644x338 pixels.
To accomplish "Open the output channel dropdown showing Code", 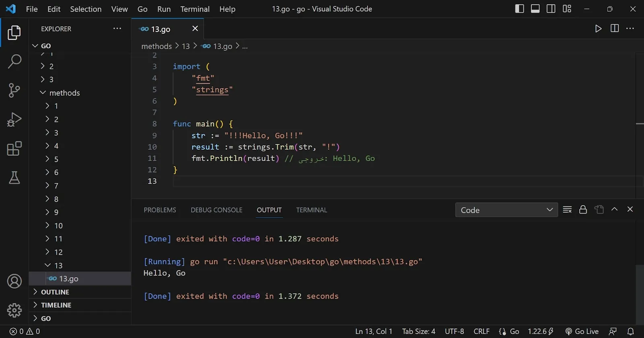I will (506, 210).
